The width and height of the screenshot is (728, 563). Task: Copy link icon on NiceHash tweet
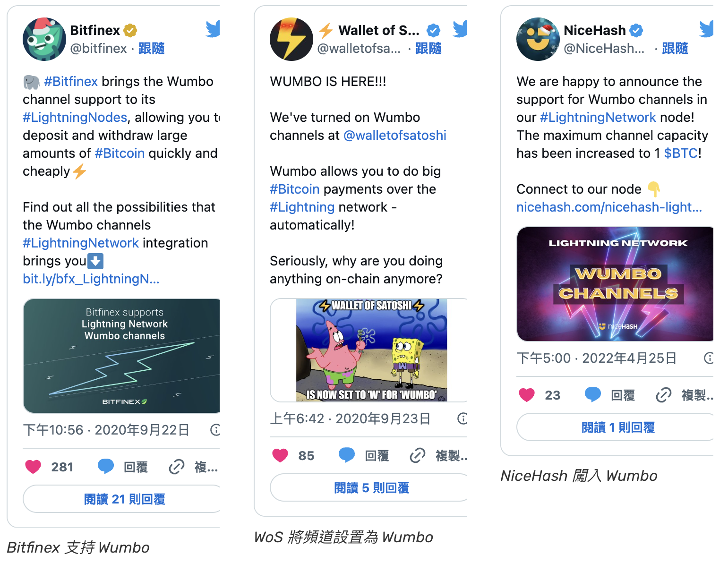[x=664, y=395]
